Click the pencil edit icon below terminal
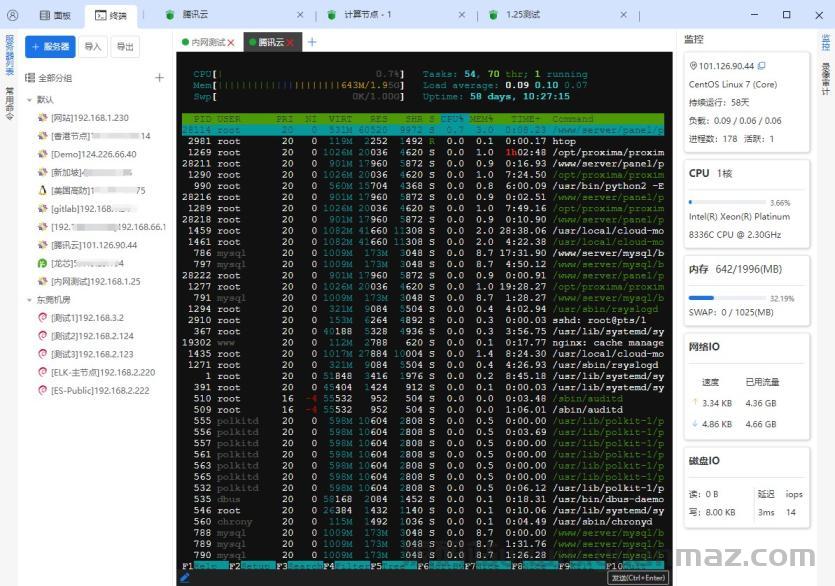This screenshot has height=586, width=835. tap(185, 577)
